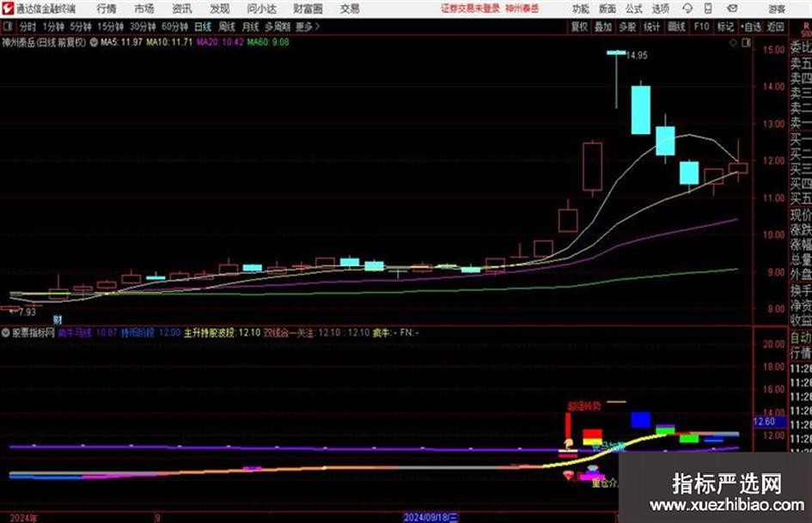Click the 叠加 overlay toolbar button
Viewport: 812px width, 523px height.
pyautogui.click(x=603, y=27)
